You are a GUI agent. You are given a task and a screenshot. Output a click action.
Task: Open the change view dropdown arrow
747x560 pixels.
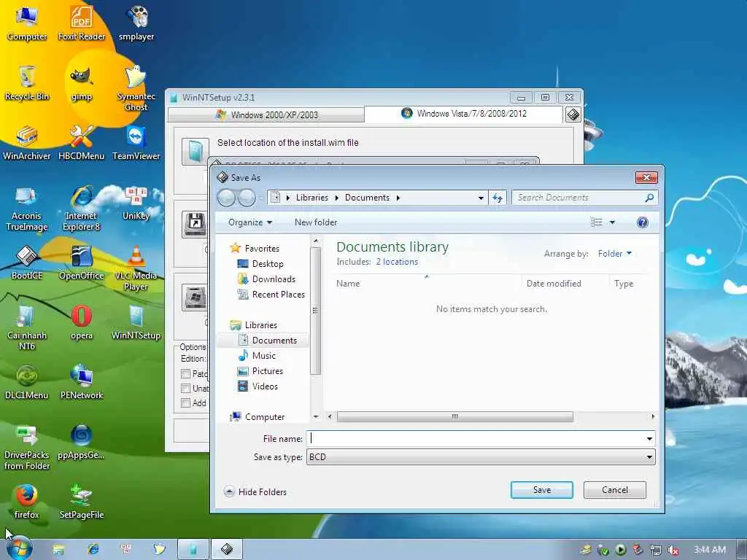pos(612,222)
